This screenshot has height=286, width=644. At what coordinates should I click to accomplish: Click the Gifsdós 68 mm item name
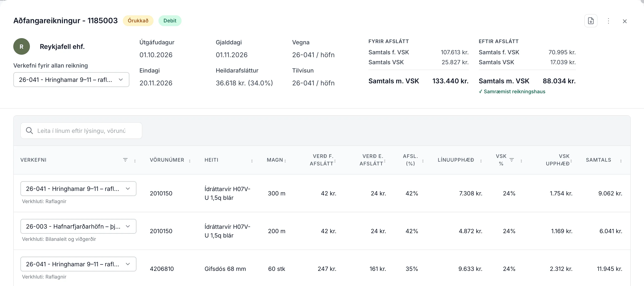pyautogui.click(x=225, y=269)
